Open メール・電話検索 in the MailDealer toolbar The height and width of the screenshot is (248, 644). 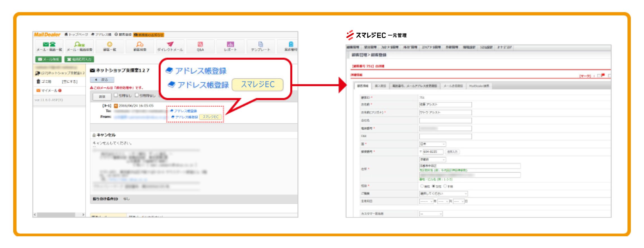point(80,46)
